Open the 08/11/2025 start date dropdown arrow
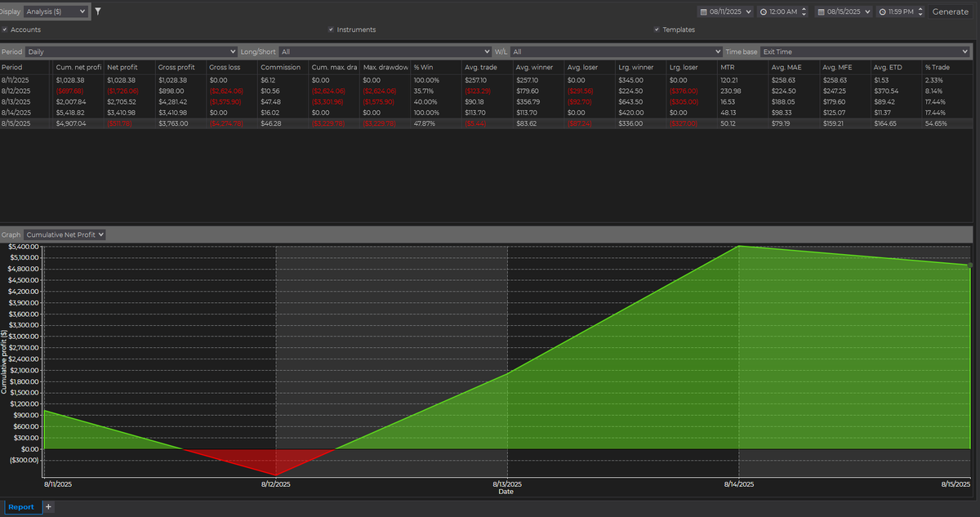Screen dimensions: 980x517 pos(749,11)
